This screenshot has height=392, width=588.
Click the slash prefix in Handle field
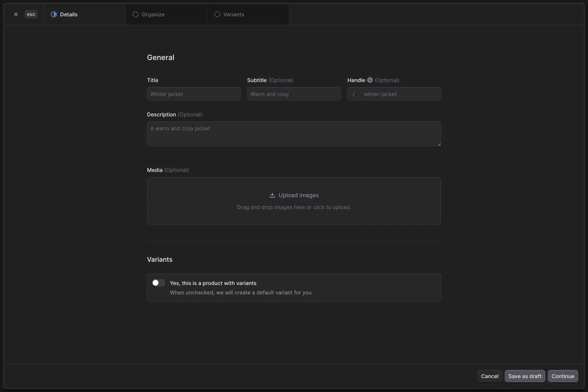pyautogui.click(x=354, y=94)
